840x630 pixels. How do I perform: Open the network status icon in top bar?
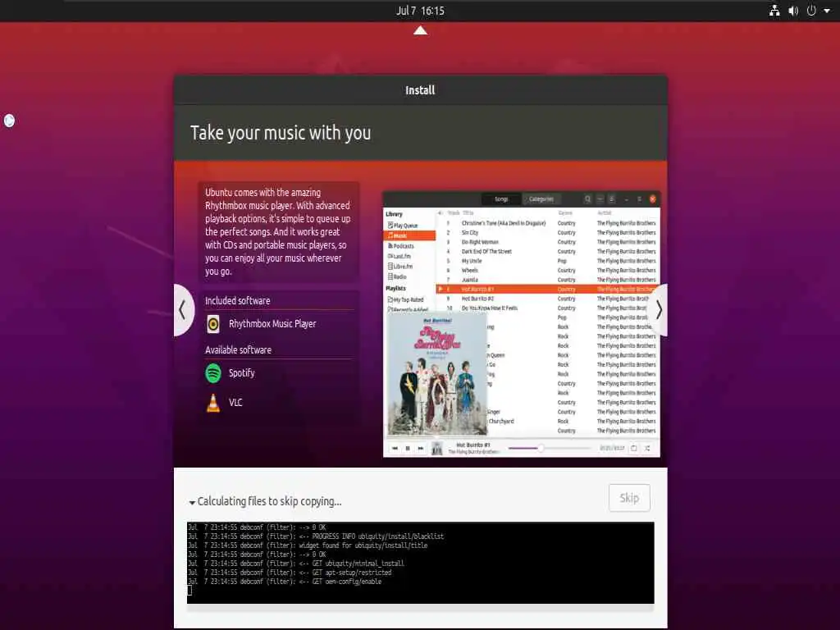[x=774, y=11]
